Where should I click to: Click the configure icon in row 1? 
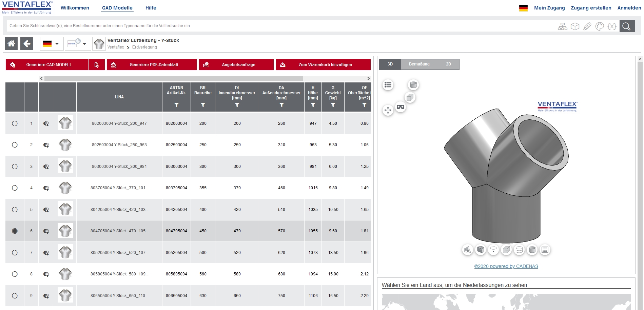click(x=46, y=123)
